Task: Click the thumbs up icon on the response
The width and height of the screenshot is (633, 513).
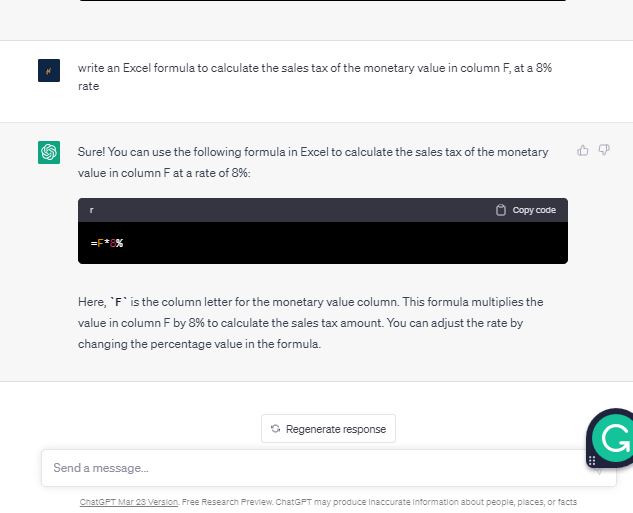Action: [583, 151]
